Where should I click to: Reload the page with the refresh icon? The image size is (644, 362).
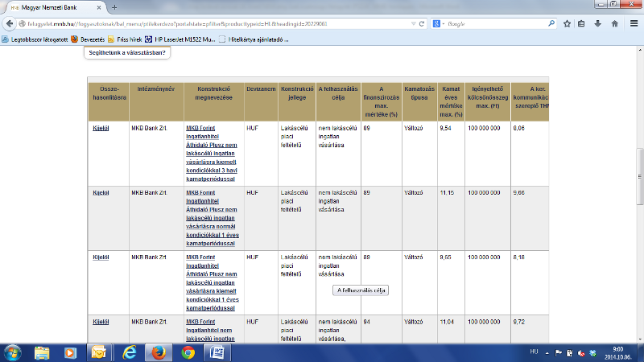pos(421,24)
